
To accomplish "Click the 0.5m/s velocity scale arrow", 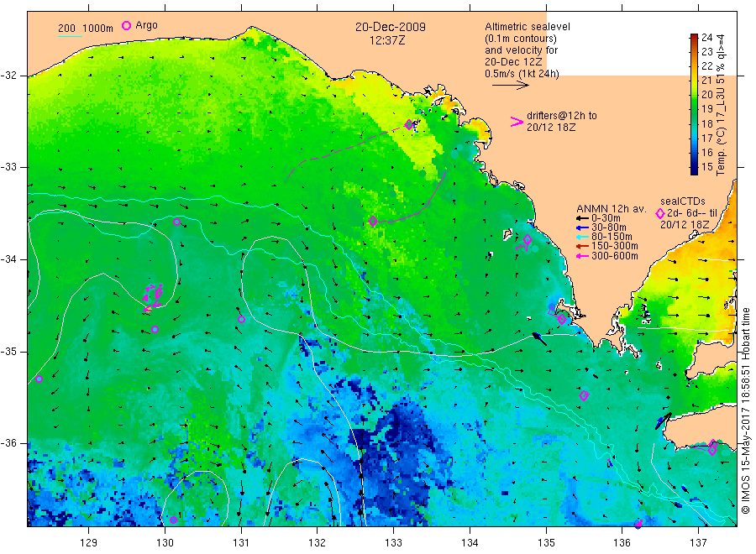I will [x=511, y=86].
